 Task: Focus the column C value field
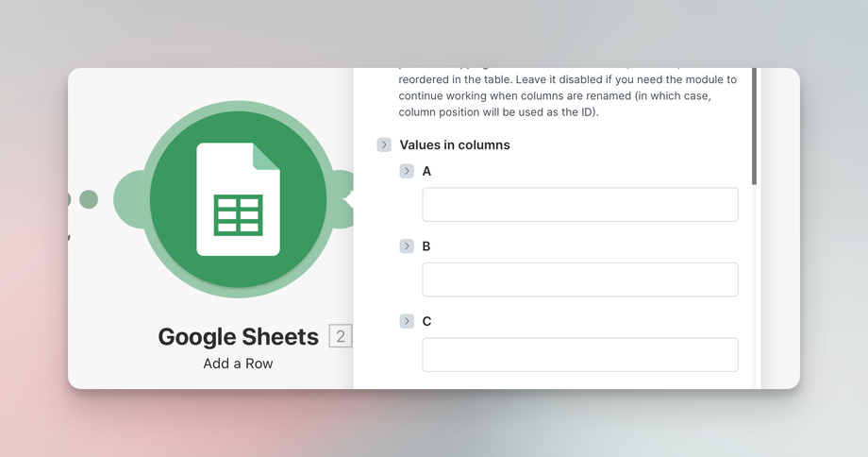(x=580, y=354)
